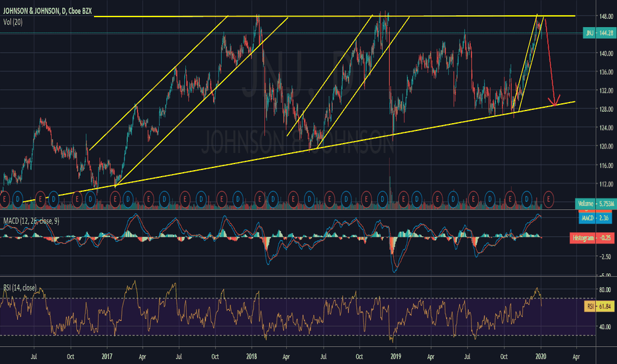Click the JNJ 144.28 price label
The height and width of the screenshot is (364, 617).
pos(599,33)
